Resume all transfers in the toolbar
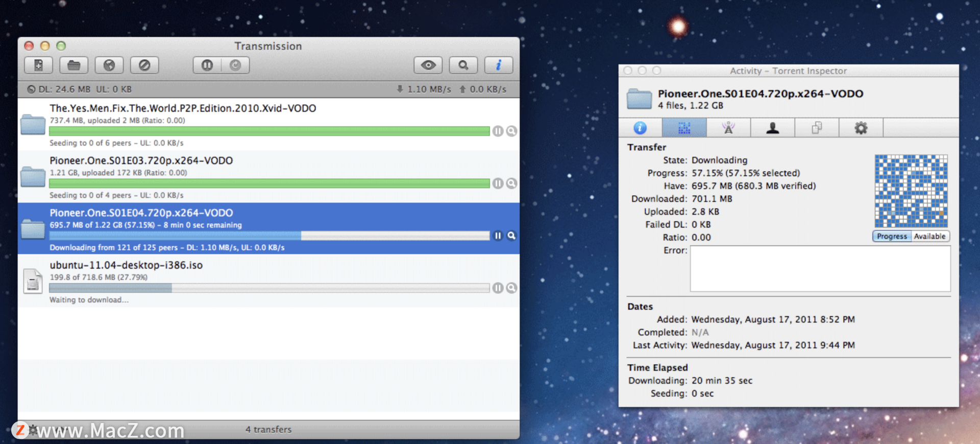The height and width of the screenshot is (444, 980). pos(235,65)
